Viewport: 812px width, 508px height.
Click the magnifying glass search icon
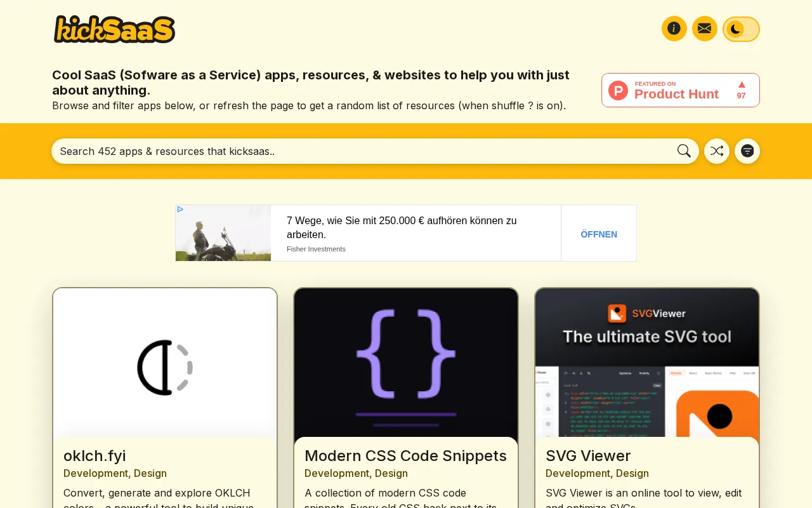pyautogui.click(x=684, y=151)
